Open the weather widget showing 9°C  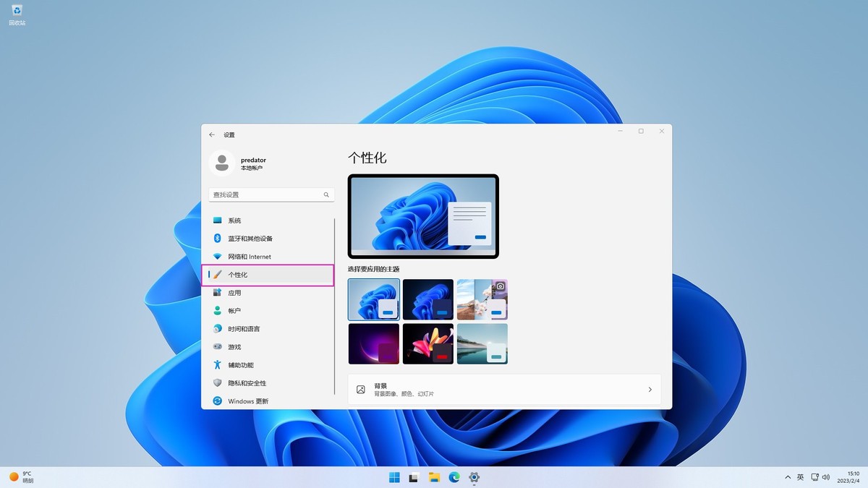click(23, 477)
